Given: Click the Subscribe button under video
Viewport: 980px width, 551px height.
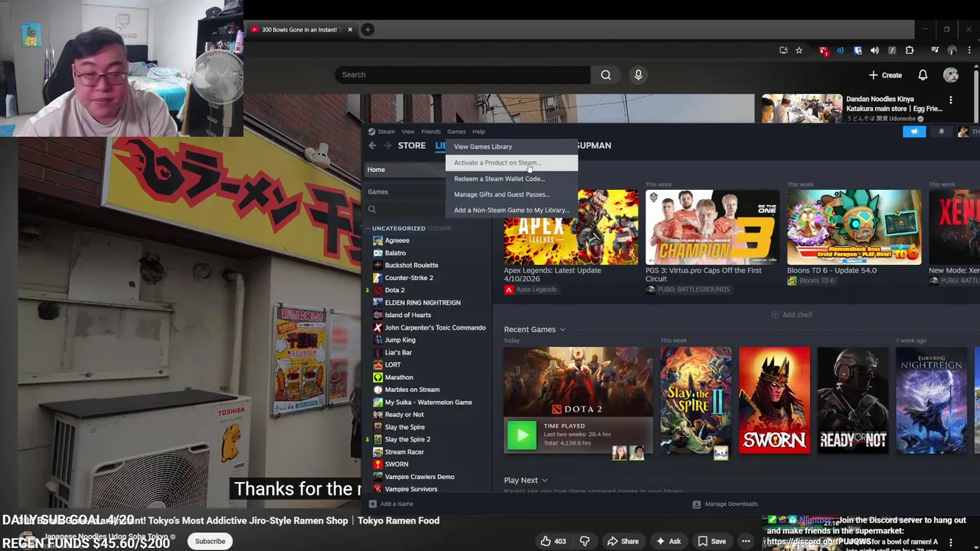Looking at the screenshot, I should click(210, 541).
